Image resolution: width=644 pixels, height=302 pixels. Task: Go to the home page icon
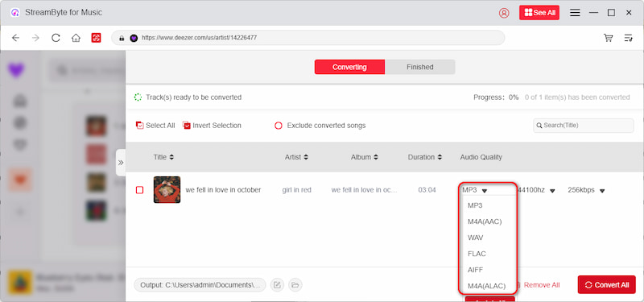pos(76,38)
